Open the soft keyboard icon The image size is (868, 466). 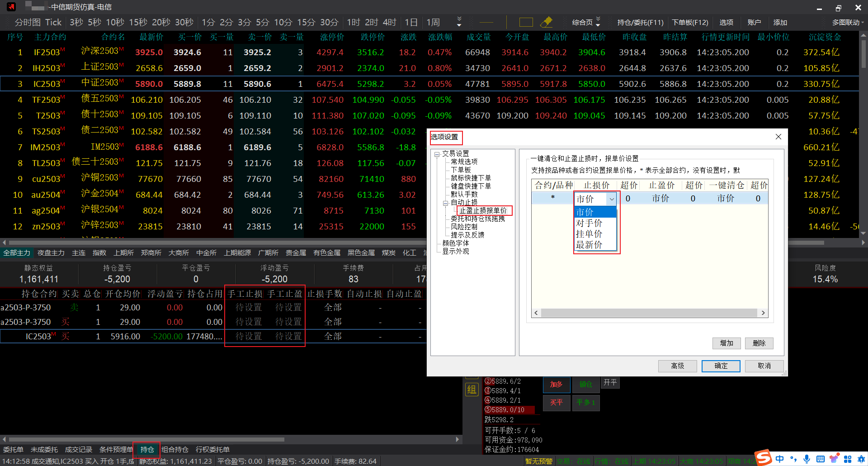coord(821,459)
